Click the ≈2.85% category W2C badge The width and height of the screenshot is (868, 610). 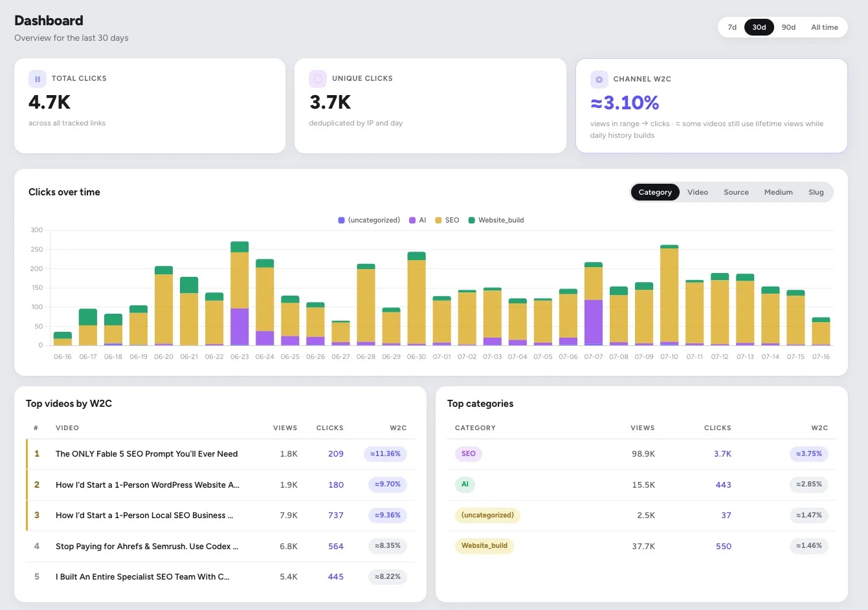pos(809,485)
